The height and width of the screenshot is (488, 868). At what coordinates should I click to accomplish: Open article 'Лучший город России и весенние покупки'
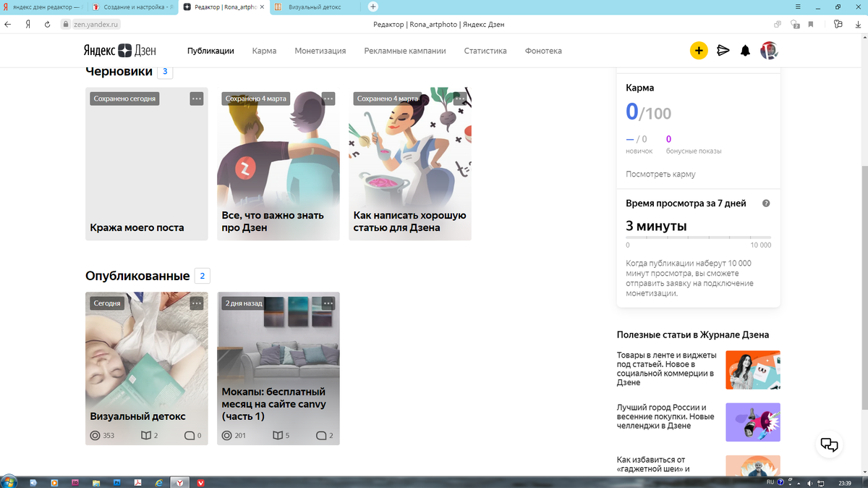pos(665,416)
